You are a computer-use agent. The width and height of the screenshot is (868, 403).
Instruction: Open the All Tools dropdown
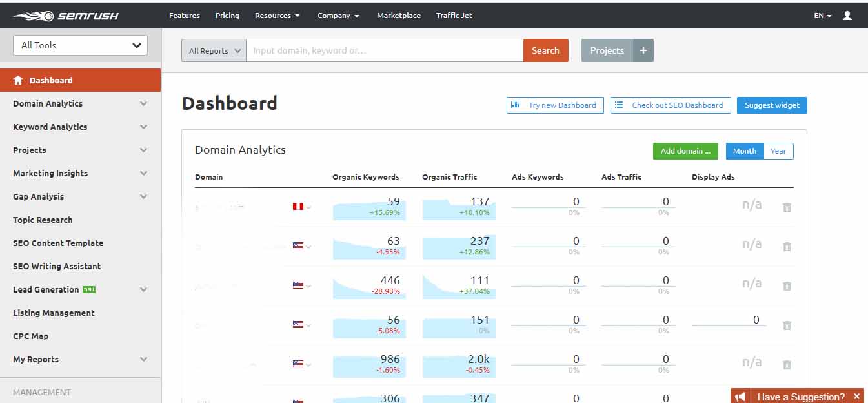click(x=80, y=45)
